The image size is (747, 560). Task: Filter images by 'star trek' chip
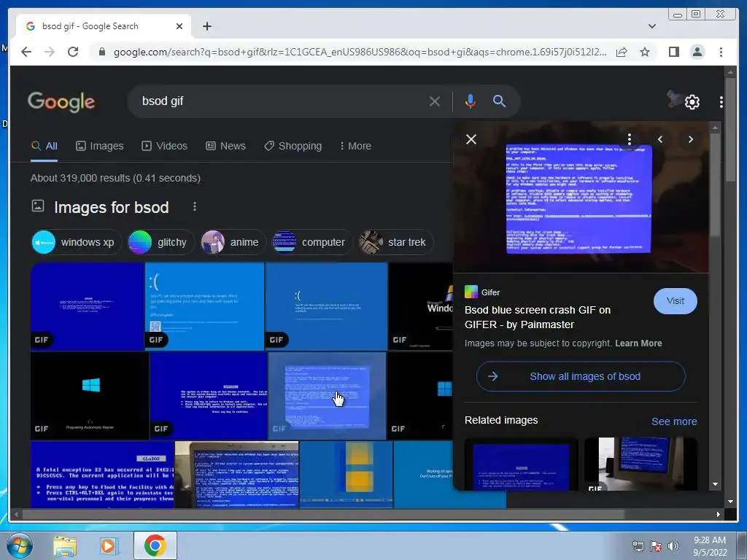[396, 242]
